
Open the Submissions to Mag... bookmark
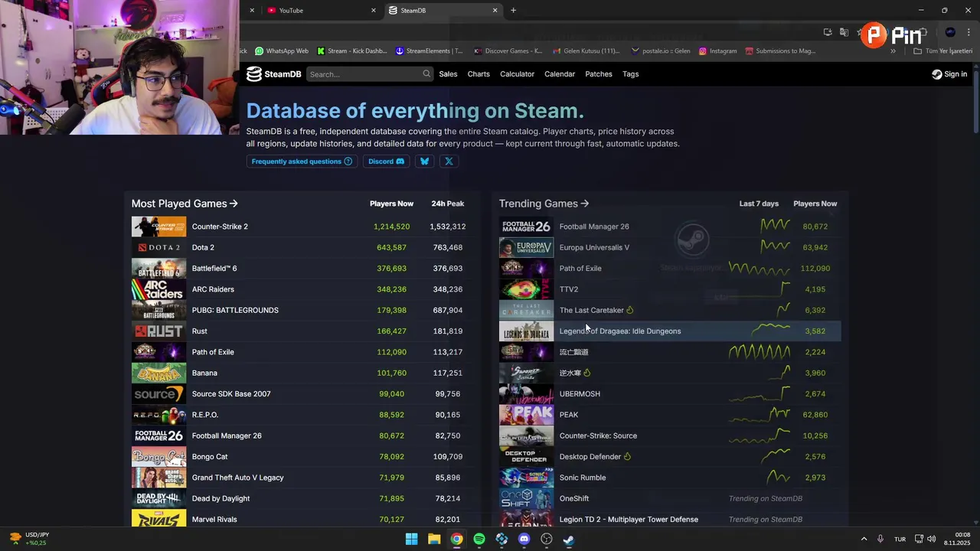coord(779,51)
